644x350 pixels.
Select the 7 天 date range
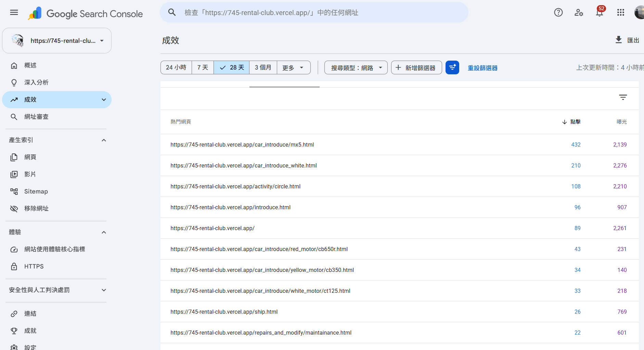pyautogui.click(x=203, y=67)
